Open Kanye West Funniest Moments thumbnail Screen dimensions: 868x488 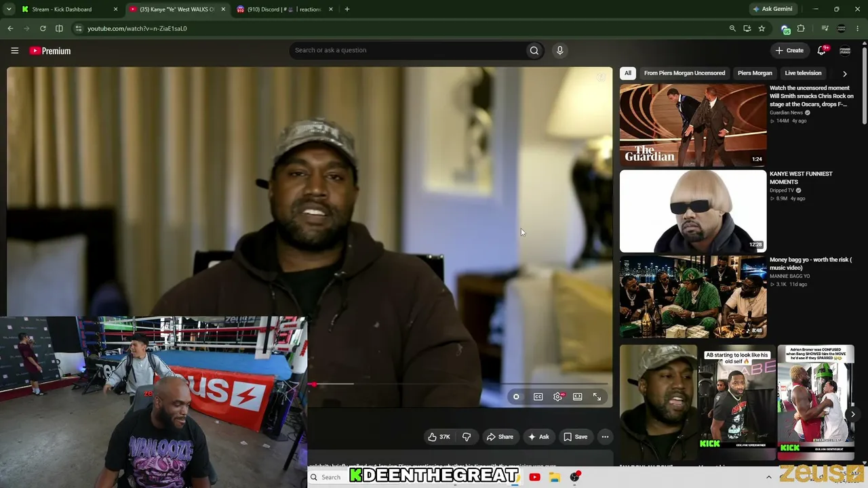(693, 211)
